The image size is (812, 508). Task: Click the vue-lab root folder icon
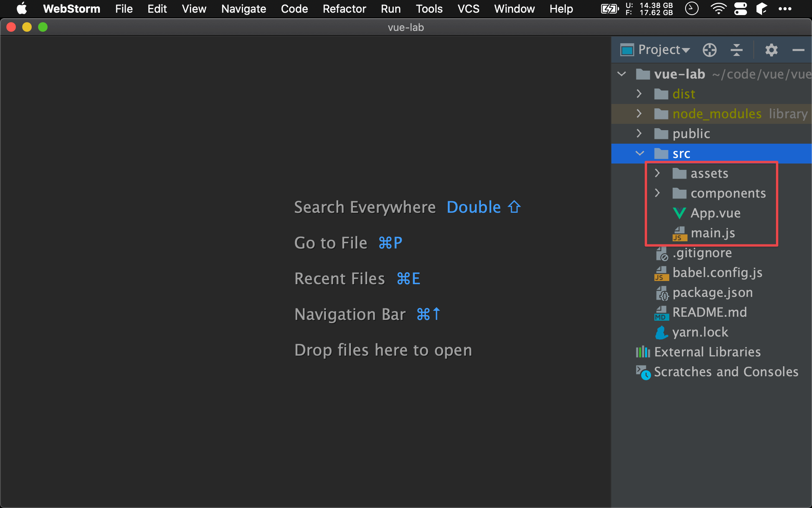pyautogui.click(x=643, y=74)
